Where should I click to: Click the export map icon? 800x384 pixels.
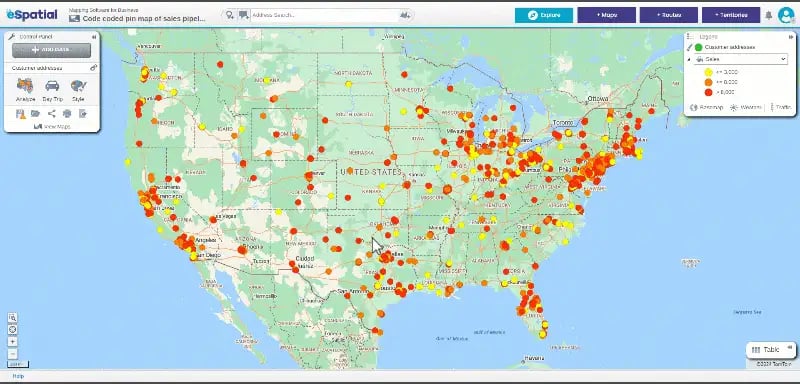(83, 114)
